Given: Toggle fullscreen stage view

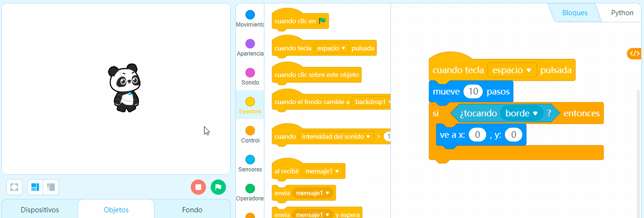Looking at the screenshot, I should (x=14, y=187).
